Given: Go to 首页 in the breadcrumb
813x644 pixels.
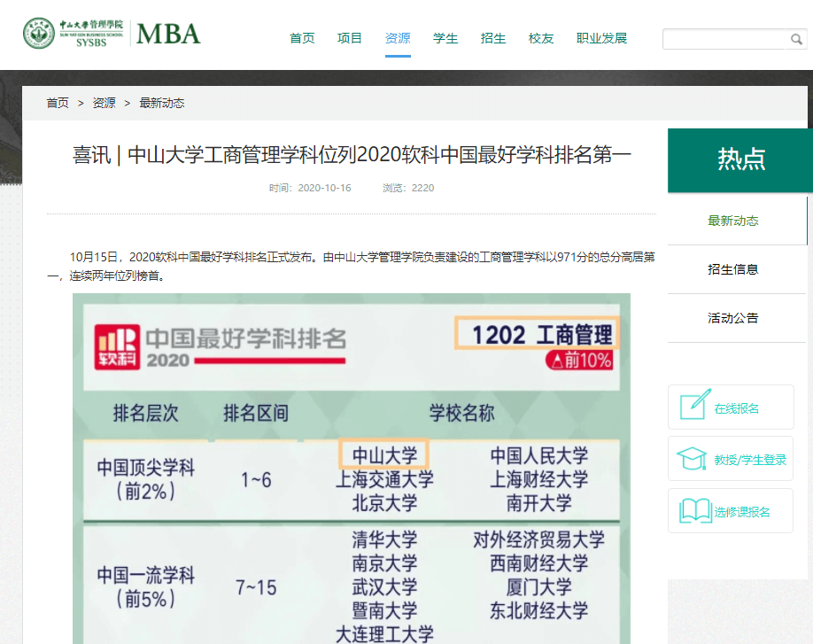Looking at the screenshot, I should pos(58,103).
